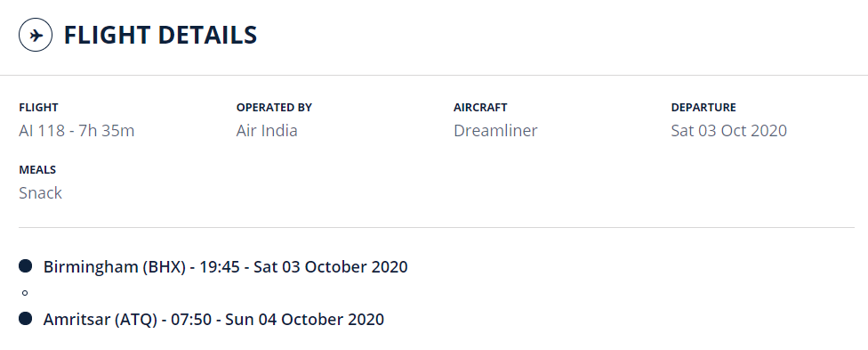
Task: Click the AIRCRAFT label
Action: click(480, 108)
